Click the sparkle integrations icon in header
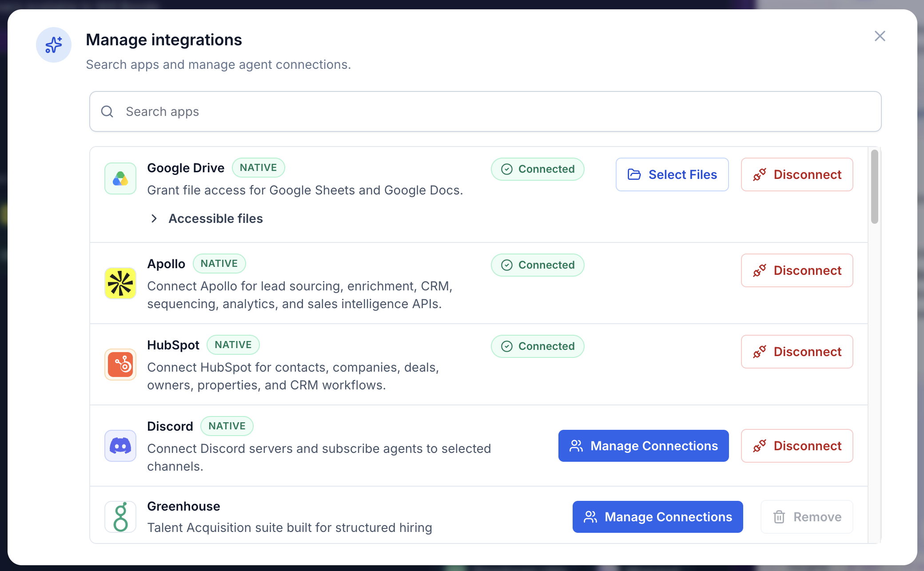This screenshot has width=924, height=571. [54, 45]
